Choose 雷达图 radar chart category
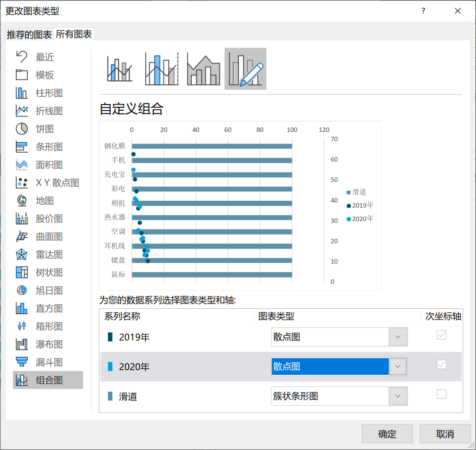Image resolution: width=476 pixels, height=450 pixels. point(49,255)
